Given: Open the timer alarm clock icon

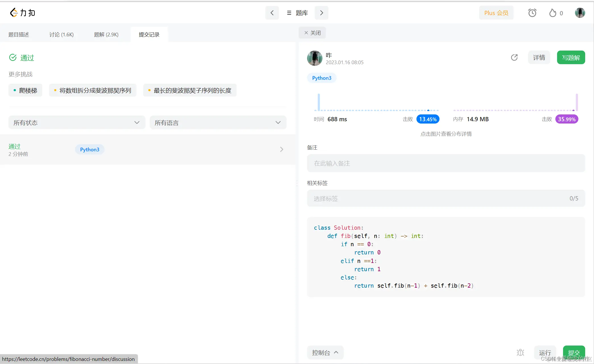Looking at the screenshot, I should pos(532,13).
